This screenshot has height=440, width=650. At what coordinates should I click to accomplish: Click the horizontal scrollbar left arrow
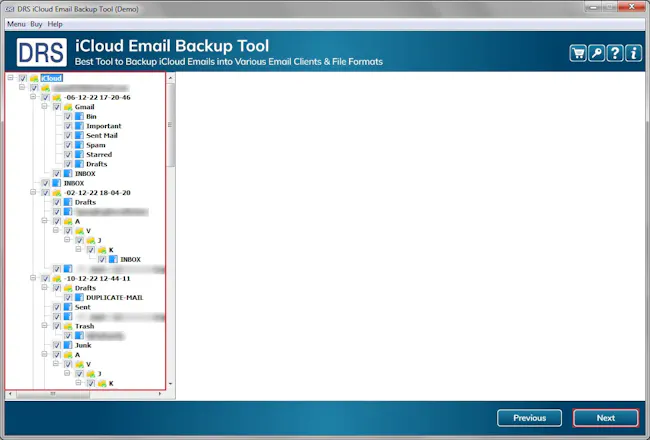click(x=10, y=394)
